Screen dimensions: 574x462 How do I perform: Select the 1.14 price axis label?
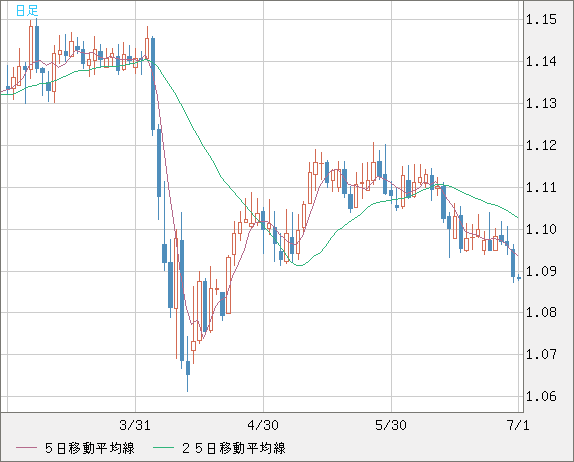[x=541, y=62]
